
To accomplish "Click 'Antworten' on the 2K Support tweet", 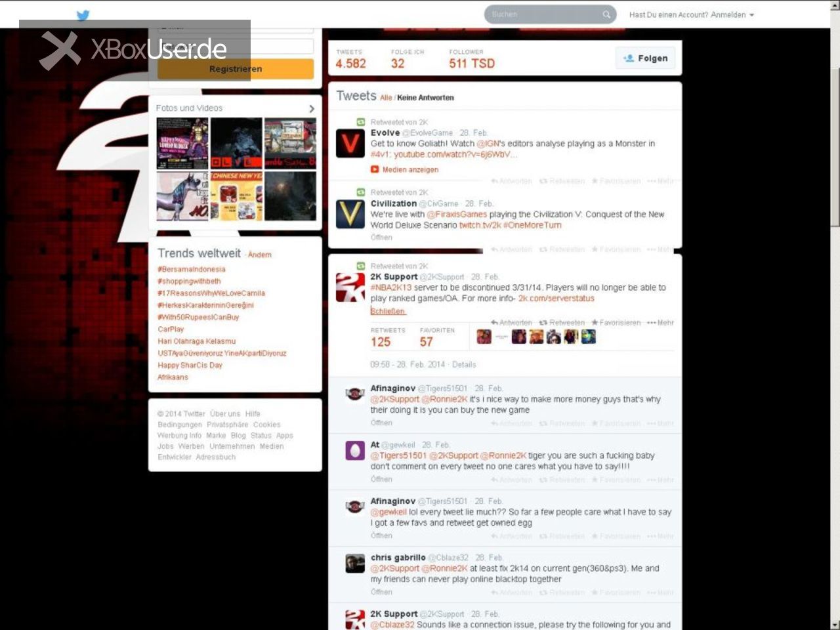I will [511, 323].
